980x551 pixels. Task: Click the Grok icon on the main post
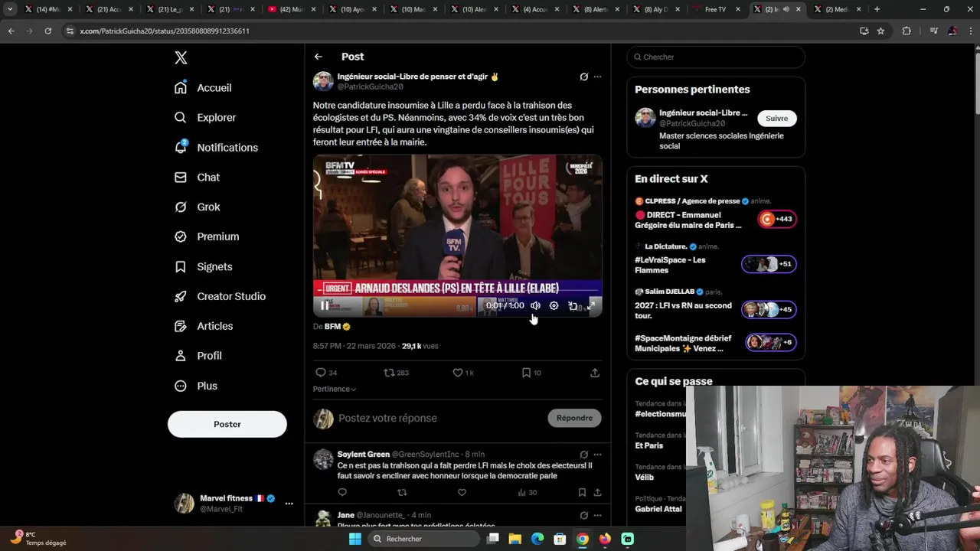(x=583, y=77)
